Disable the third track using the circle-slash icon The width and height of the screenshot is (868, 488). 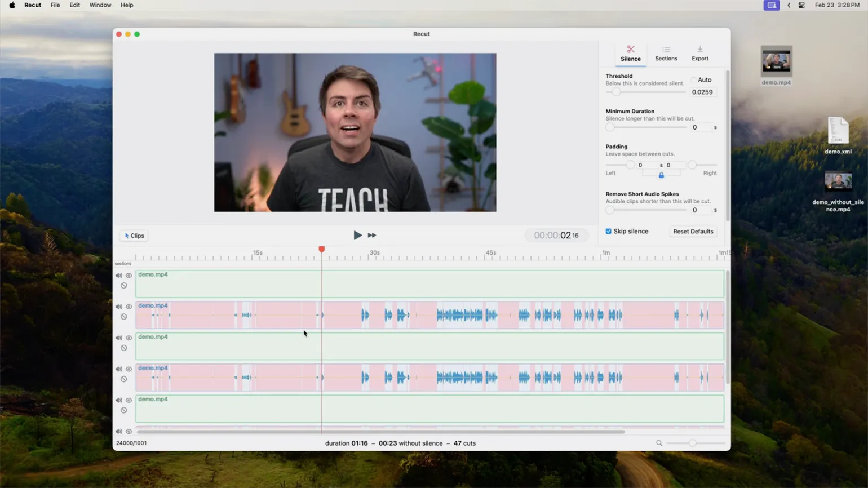pyautogui.click(x=124, y=348)
